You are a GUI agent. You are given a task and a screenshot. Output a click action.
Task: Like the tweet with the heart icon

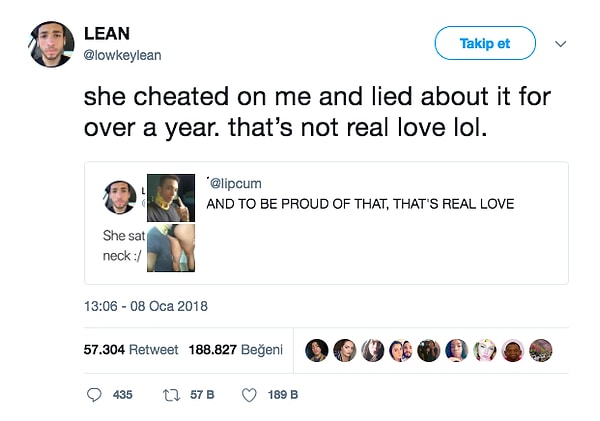pyautogui.click(x=250, y=395)
